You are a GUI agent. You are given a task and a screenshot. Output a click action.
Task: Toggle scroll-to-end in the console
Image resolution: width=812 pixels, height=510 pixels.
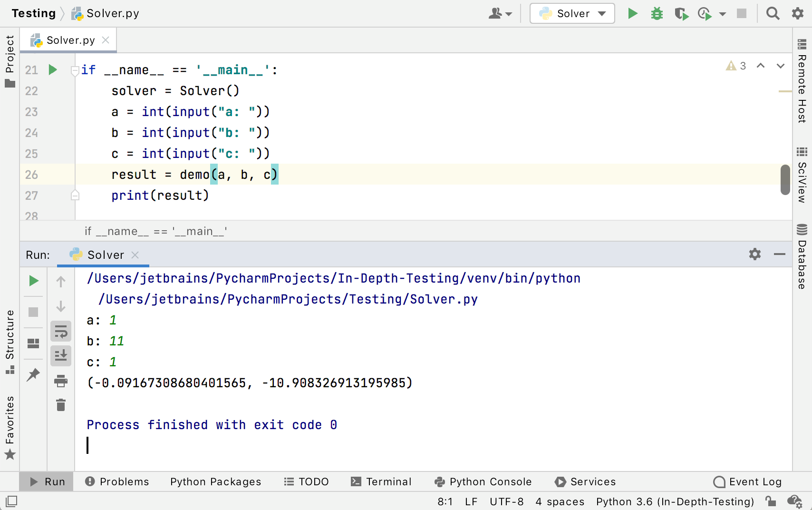pyautogui.click(x=60, y=355)
